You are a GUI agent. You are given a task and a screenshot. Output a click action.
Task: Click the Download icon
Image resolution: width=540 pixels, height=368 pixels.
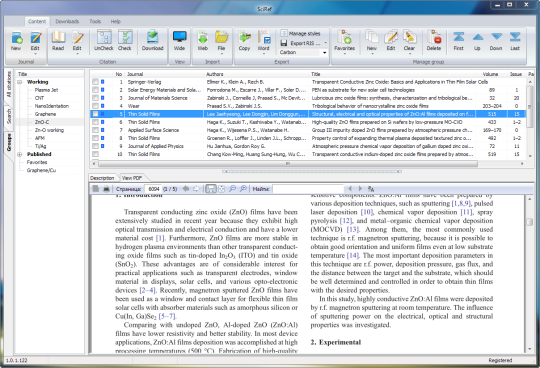153,37
